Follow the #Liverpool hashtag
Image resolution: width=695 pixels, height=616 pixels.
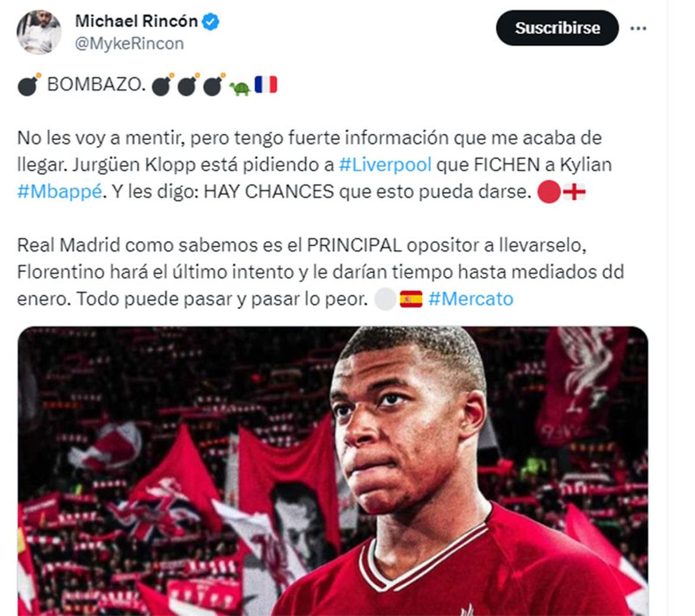385,165
